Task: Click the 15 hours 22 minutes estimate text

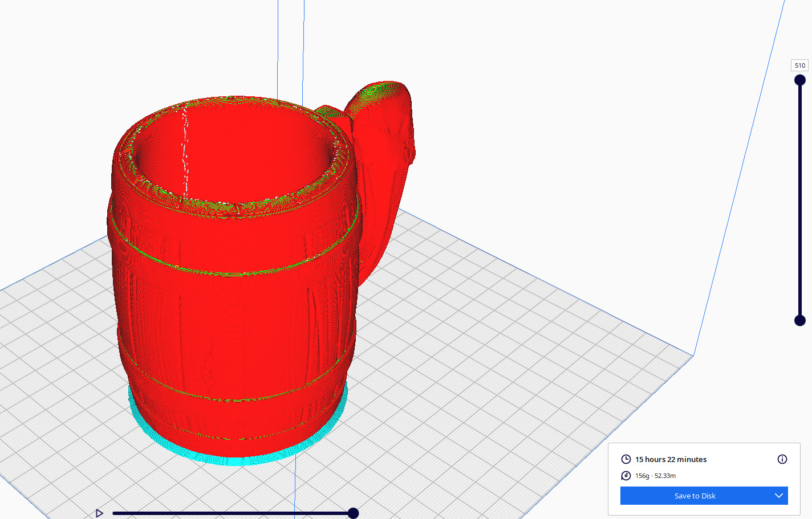Action: [671, 459]
